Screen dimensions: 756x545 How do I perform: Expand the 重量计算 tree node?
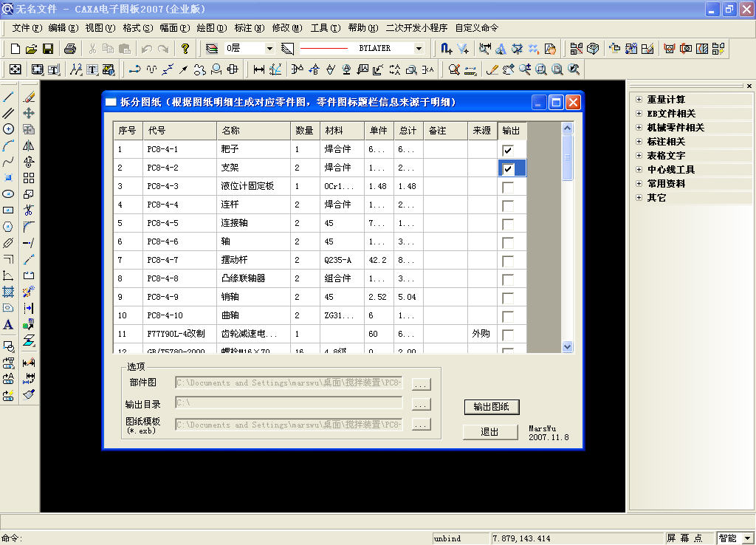pos(639,100)
